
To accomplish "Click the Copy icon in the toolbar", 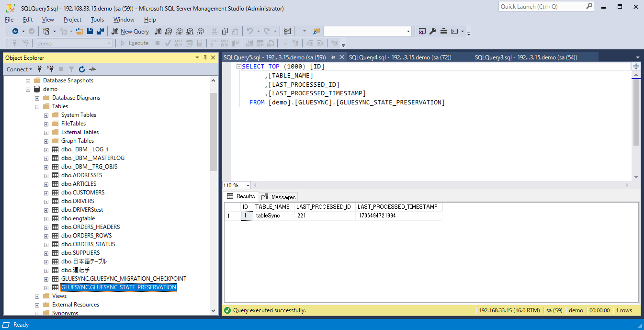I will coord(225,31).
